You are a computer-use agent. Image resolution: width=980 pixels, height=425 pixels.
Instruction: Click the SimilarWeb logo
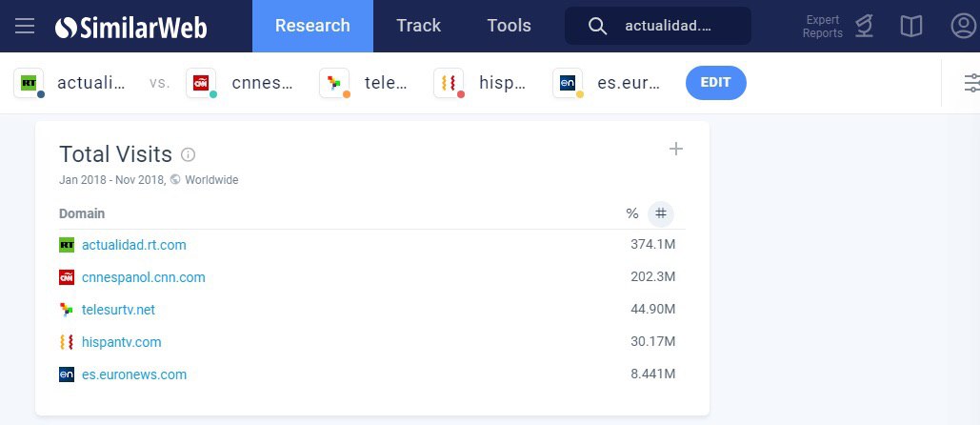click(x=130, y=27)
